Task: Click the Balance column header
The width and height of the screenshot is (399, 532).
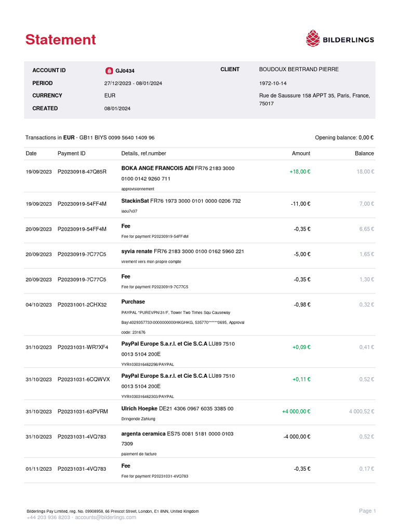Action: point(364,153)
